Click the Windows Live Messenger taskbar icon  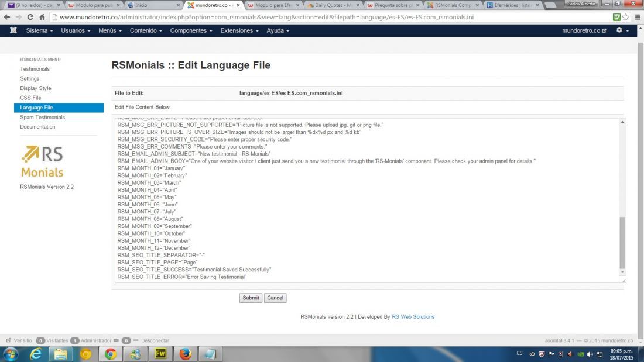click(x=135, y=354)
